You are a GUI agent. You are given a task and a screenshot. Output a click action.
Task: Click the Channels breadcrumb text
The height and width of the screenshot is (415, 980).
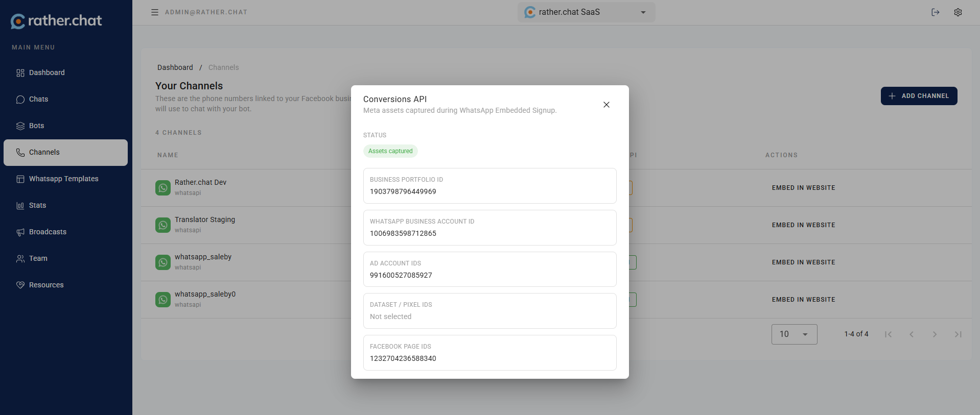pos(223,67)
